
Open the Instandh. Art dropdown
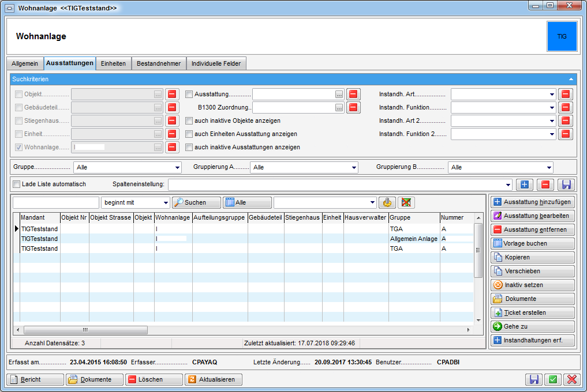click(552, 95)
